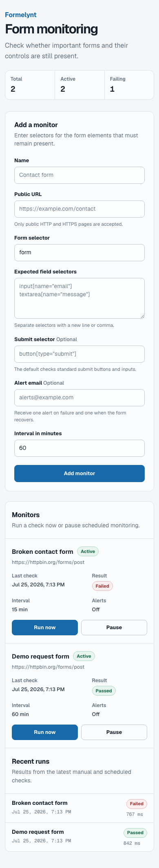The width and height of the screenshot is (159, 868).
Task: Click the Interval in minutes field
Action: tap(79, 448)
